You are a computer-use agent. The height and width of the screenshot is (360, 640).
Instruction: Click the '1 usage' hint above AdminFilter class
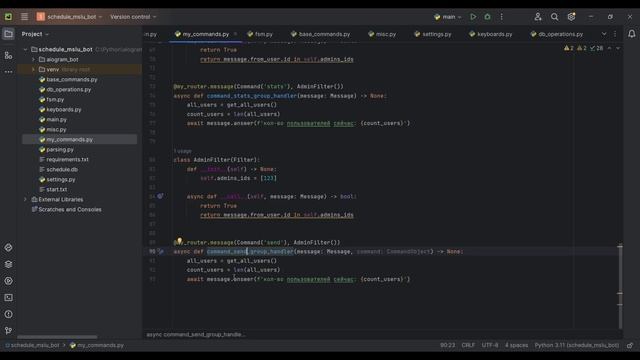coord(182,151)
